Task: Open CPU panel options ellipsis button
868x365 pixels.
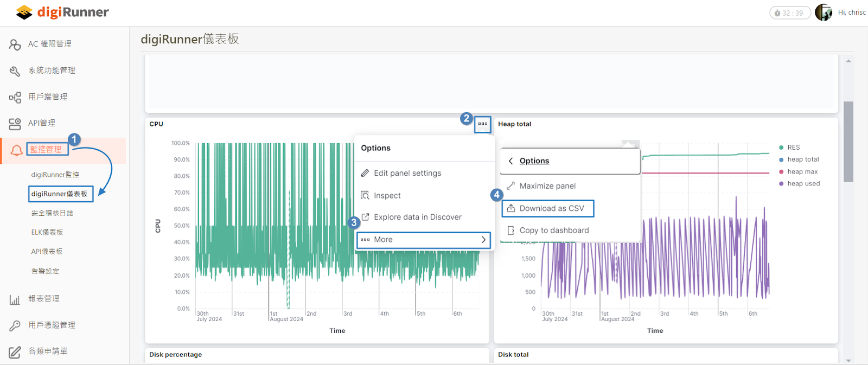Action: pos(483,124)
